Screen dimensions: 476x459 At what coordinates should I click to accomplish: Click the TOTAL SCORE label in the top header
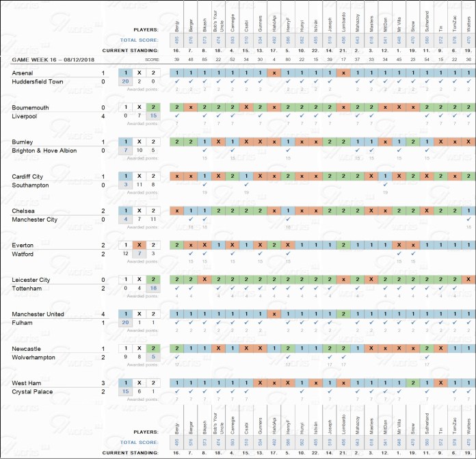[x=140, y=40]
